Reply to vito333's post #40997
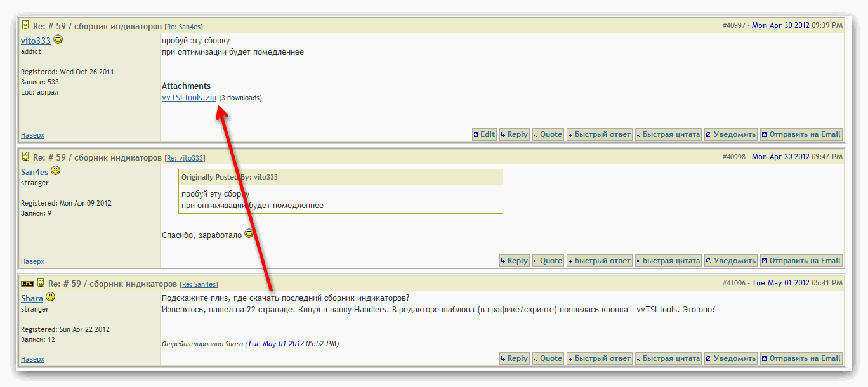The height and width of the screenshot is (387, 868). click(514, 134)
